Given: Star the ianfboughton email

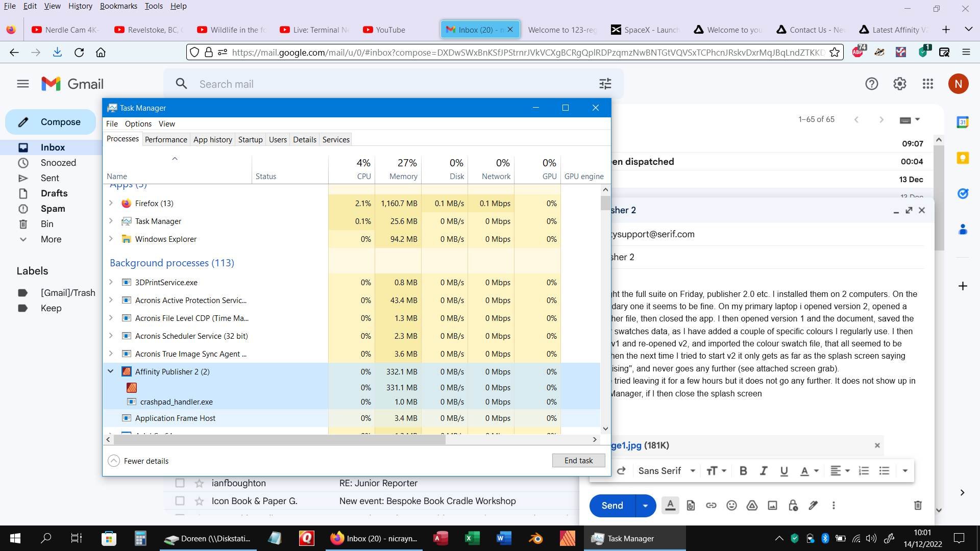Looking at the screenshot, I should point(199,483).
